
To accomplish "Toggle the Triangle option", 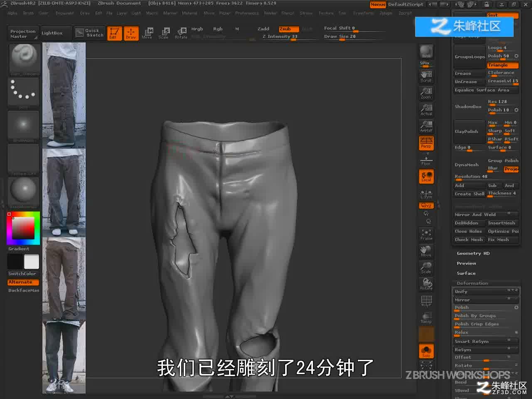I will click(503, 65).
